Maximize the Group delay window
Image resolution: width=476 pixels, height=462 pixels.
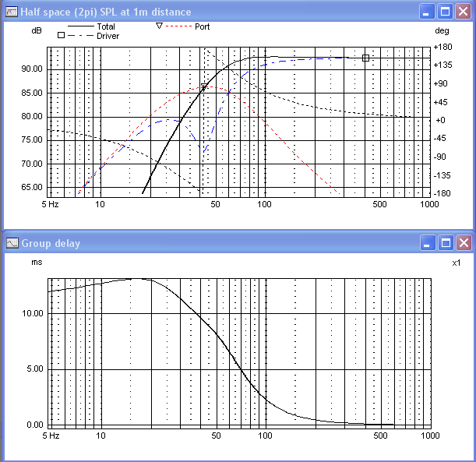point(446,243)
